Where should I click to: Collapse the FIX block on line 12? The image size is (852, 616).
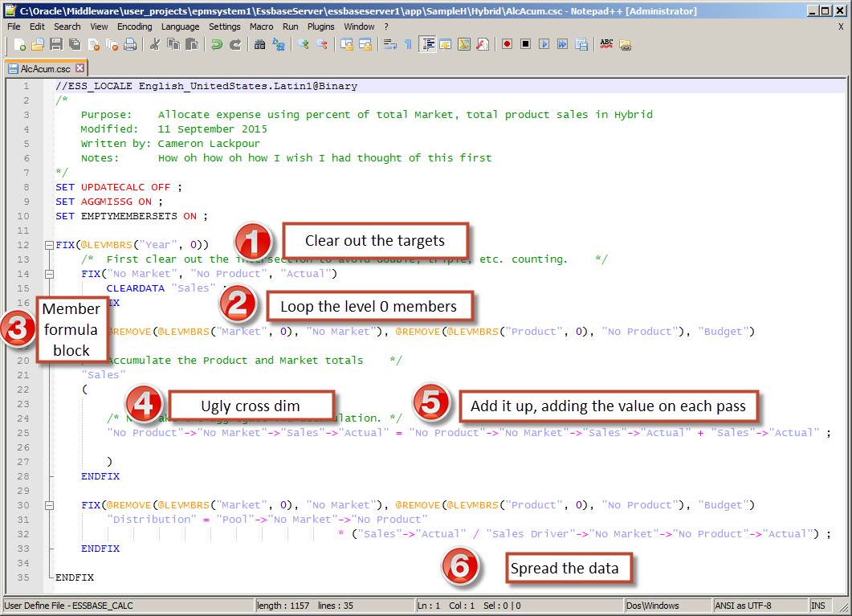pyautogui.click(x=50, y=245)
